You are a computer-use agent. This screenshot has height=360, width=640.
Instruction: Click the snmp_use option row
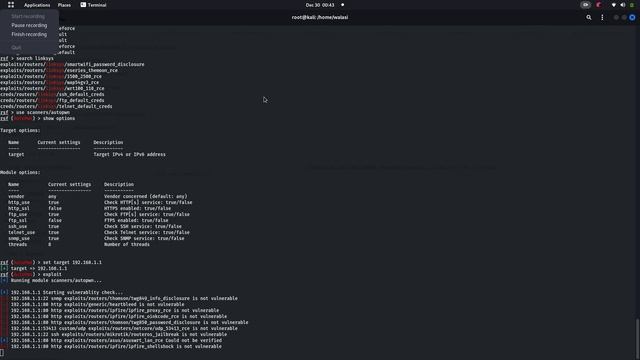[96, 238]
